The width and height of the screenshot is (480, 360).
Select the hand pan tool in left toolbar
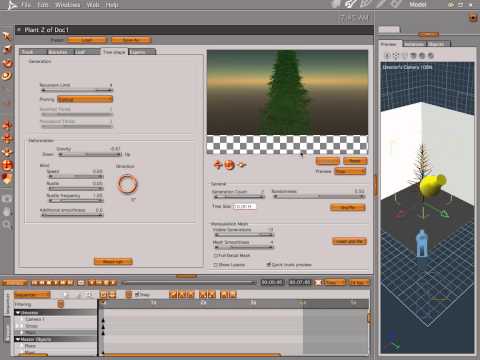tap(7, 212)
